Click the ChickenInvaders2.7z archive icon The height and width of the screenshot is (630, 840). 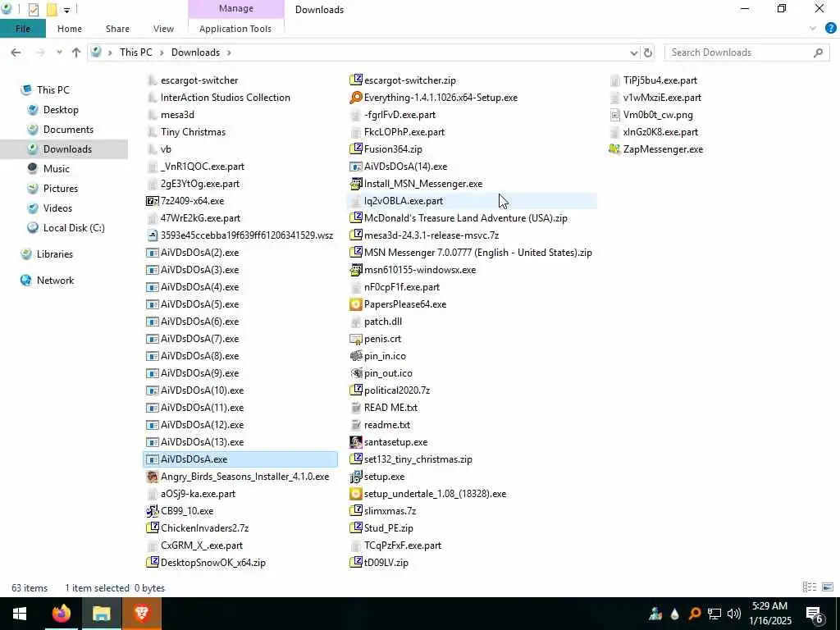152,528
